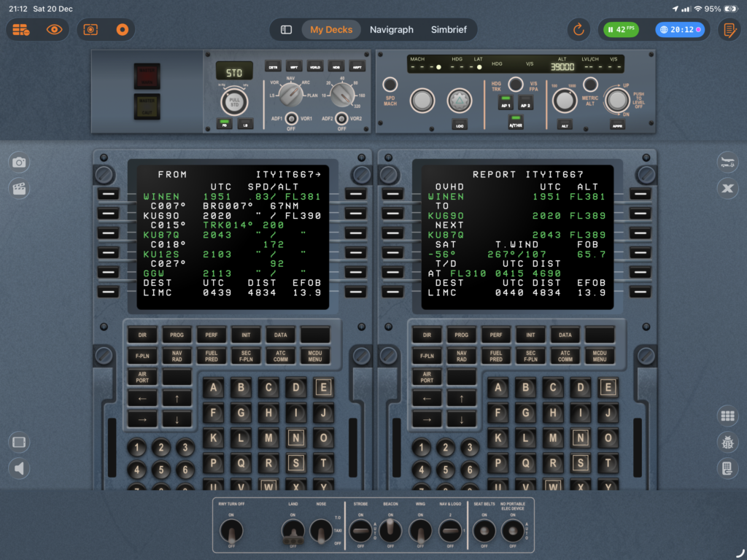Click the clapperboard video icon
Screen dimensions: 747x560
(20, 189)
